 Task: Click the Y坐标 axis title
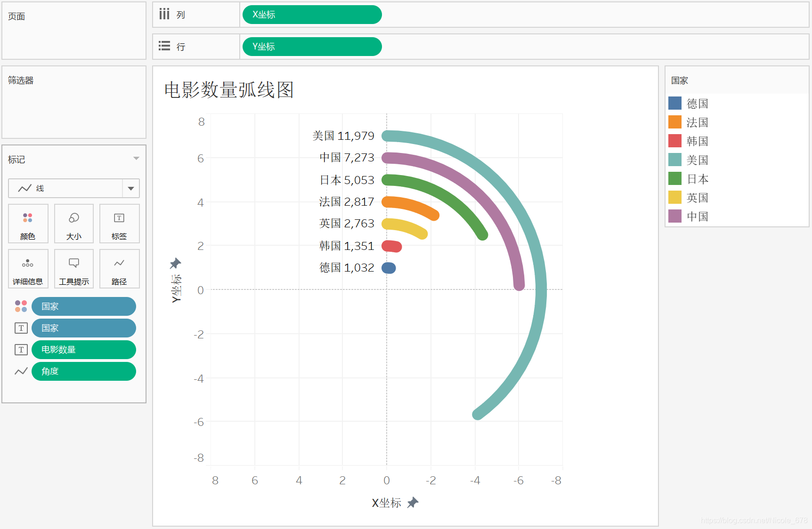176,288
